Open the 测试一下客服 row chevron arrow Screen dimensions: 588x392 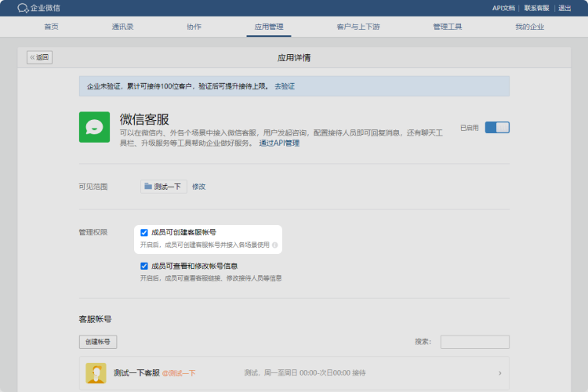(500, 373)
